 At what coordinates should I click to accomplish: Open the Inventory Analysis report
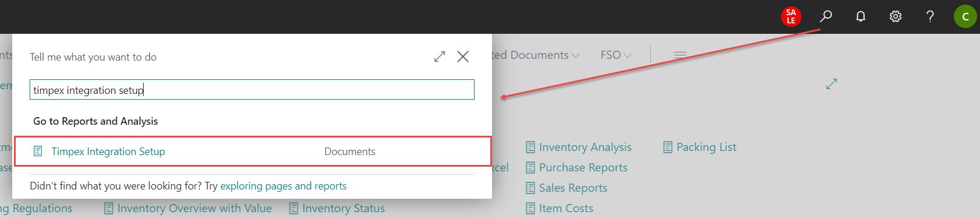579,147
